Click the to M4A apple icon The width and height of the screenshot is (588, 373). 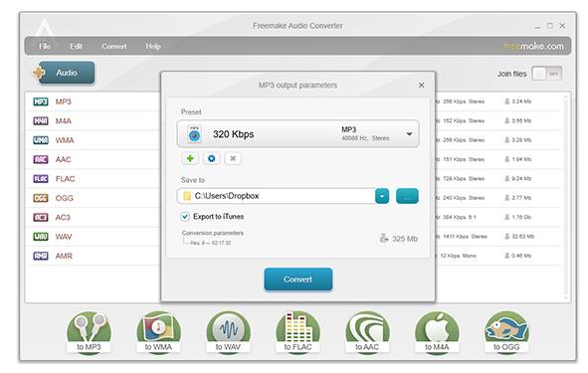coord(437,332)
